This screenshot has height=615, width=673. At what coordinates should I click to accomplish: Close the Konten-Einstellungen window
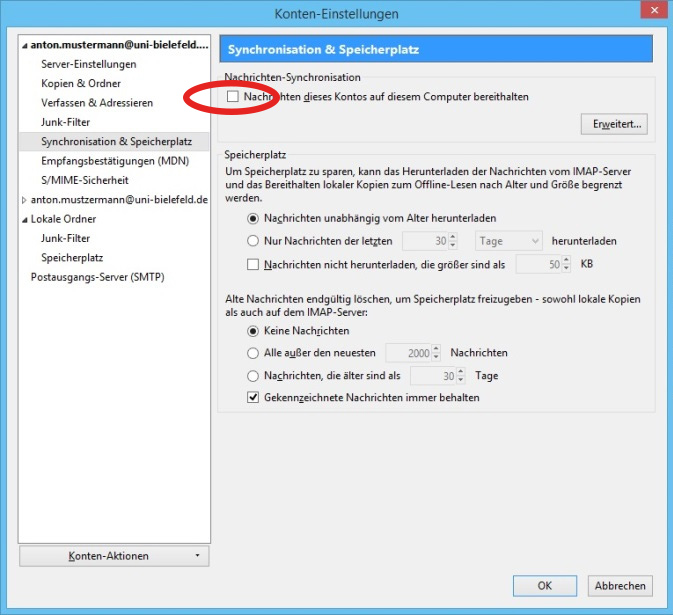coord(654,9)
